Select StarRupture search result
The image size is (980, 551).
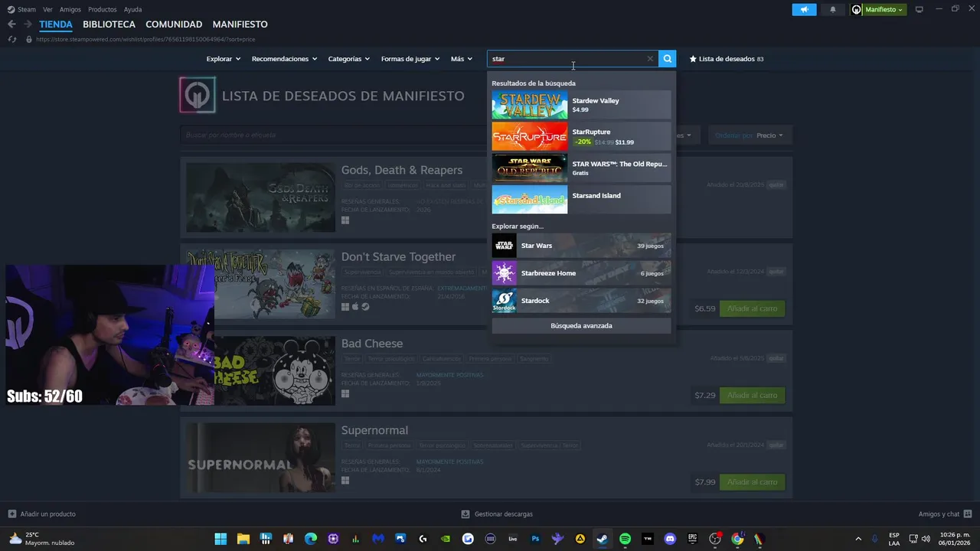tap(581, 136)
